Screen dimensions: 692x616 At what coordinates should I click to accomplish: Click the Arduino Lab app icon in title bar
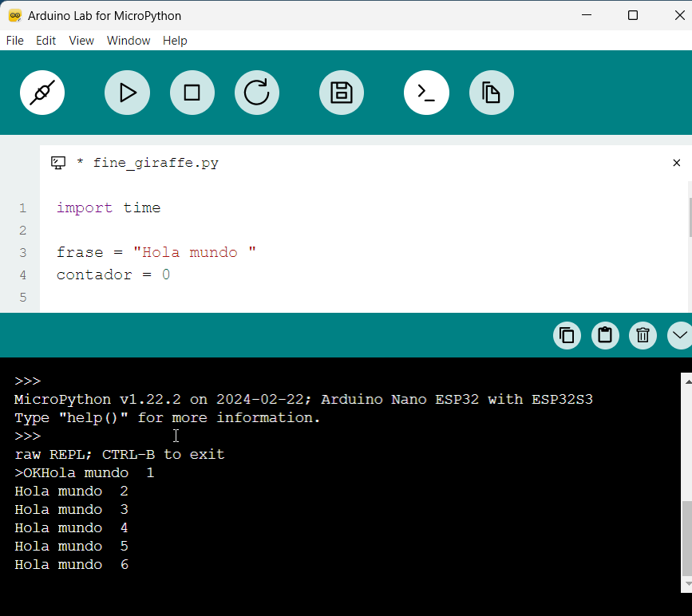(15, 15)
